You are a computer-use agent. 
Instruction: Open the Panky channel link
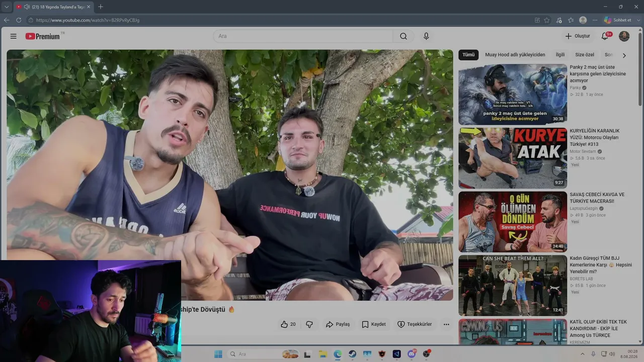[x=575, y=87]
